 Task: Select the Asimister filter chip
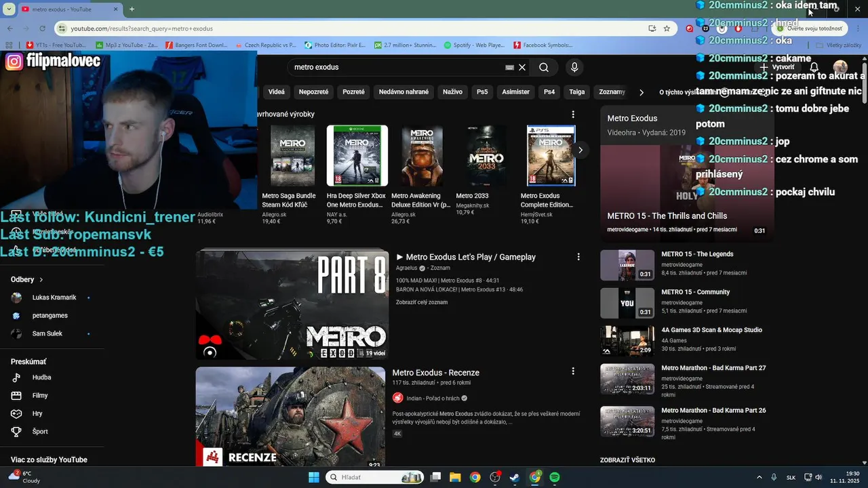515,91
